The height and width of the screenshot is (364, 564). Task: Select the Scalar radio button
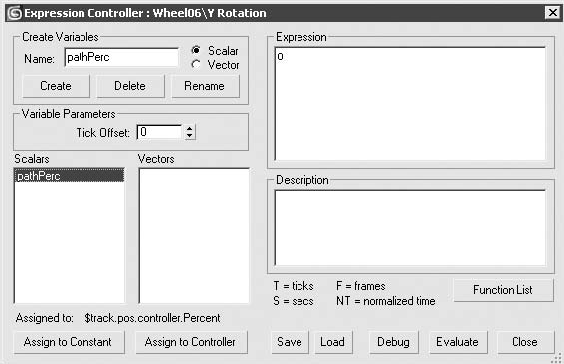click(196, 50)
